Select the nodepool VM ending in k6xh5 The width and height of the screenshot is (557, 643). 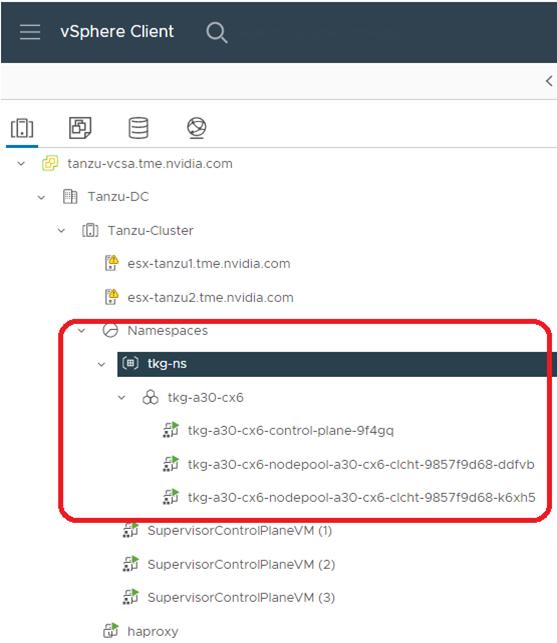point(361,497)
